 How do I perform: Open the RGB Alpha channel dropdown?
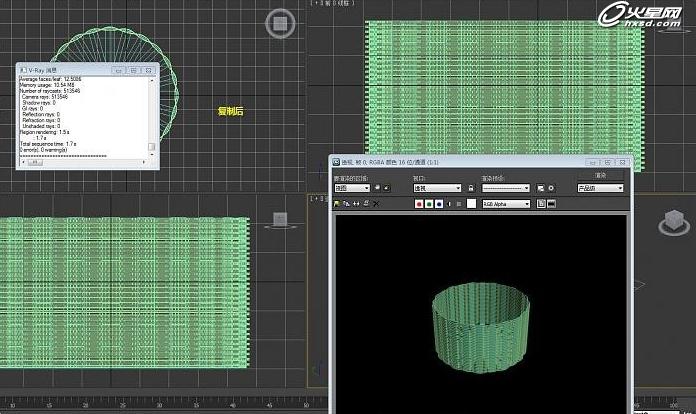(505, 203)
